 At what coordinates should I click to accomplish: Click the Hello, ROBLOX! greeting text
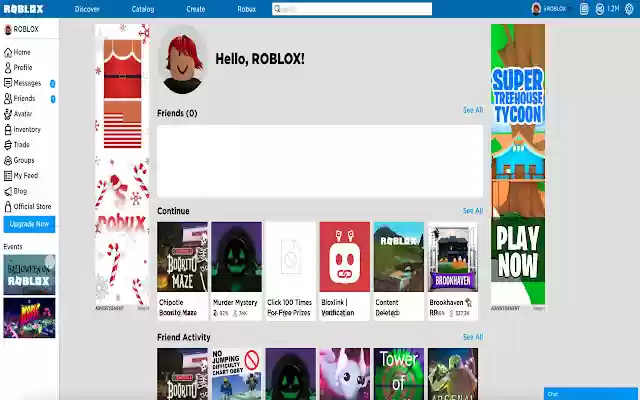260,59
